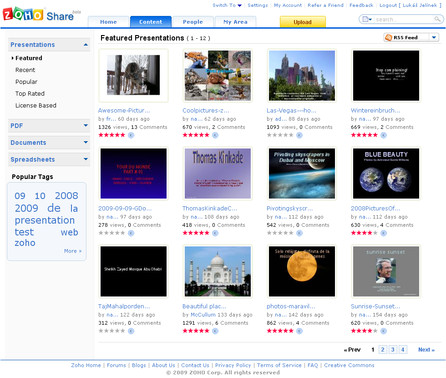This screenshot has width=446, height=378.
Task: Open Coolpictures-z title link
Action: coord(206,110)
